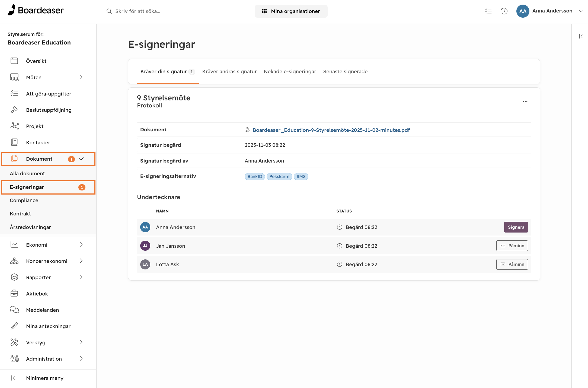Click the search magnifier icon
588x388 pixels.
tap(109, 11)
